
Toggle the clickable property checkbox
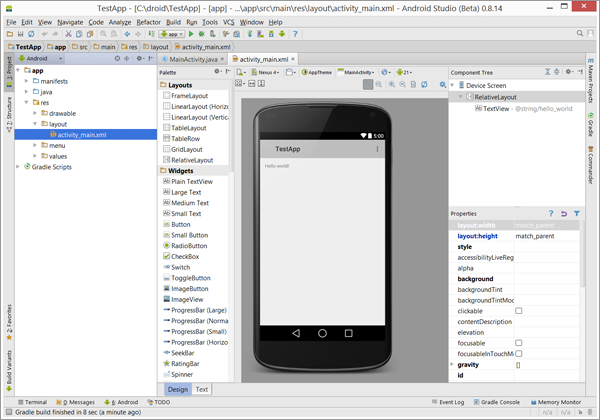[x=518, y=311]
